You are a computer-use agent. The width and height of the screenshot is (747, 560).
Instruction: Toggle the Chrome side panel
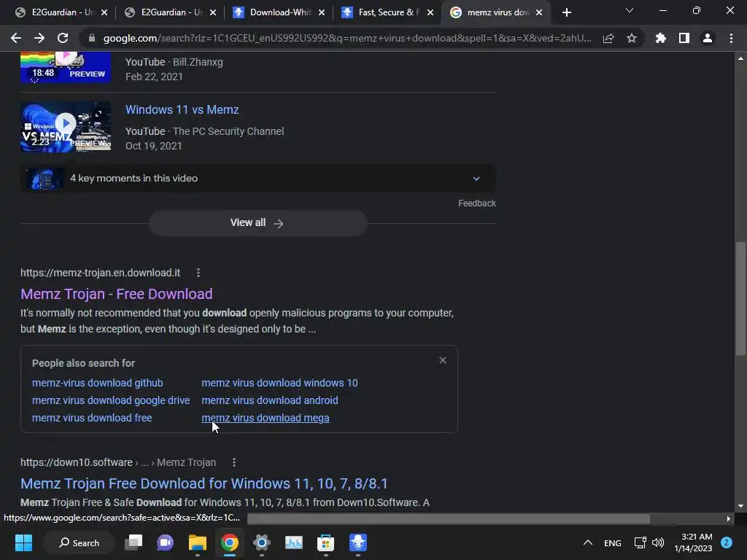click(684, 38)
